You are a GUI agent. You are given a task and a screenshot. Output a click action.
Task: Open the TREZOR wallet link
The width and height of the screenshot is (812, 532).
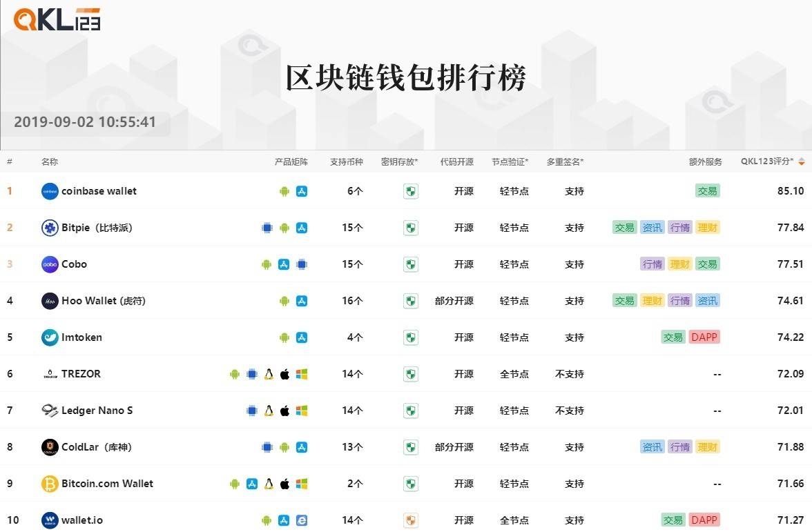pos(81,374)
